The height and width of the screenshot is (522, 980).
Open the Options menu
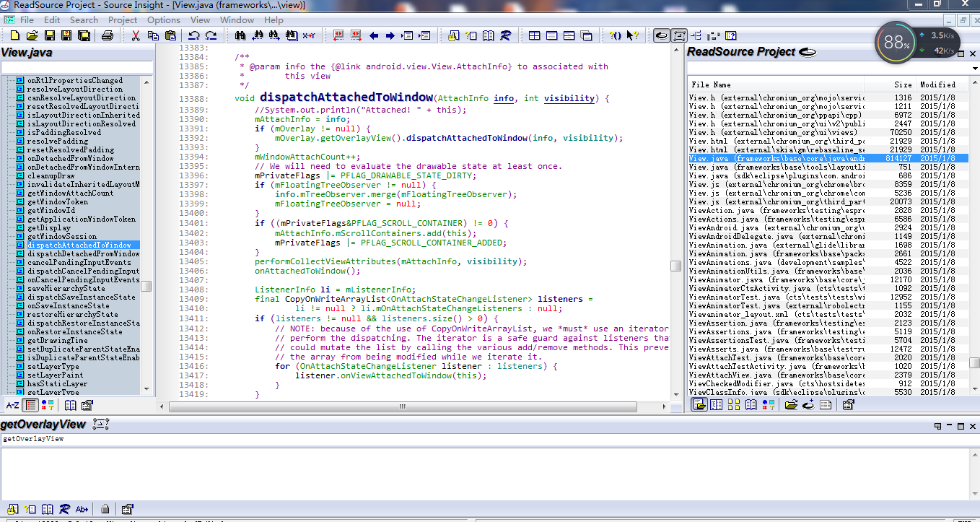164,20
